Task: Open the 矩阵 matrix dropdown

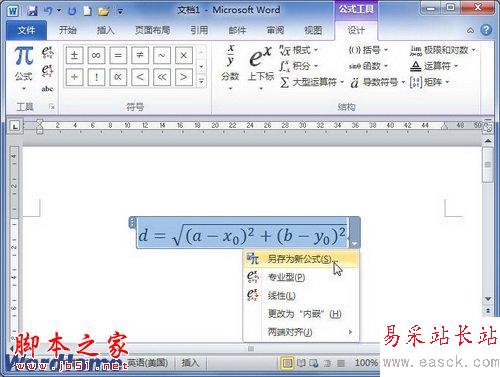Action: point(430,82)
